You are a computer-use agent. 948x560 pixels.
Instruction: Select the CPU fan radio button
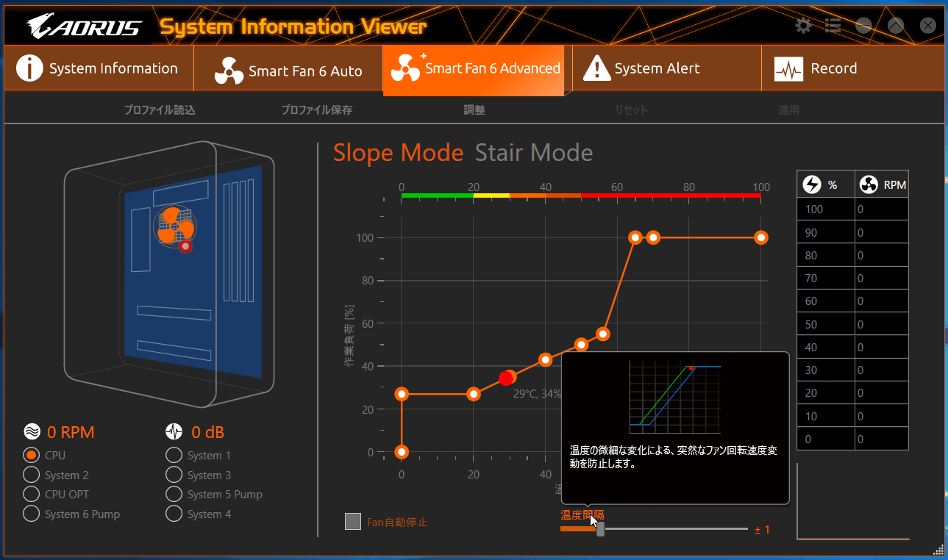[x=32, y=455]
